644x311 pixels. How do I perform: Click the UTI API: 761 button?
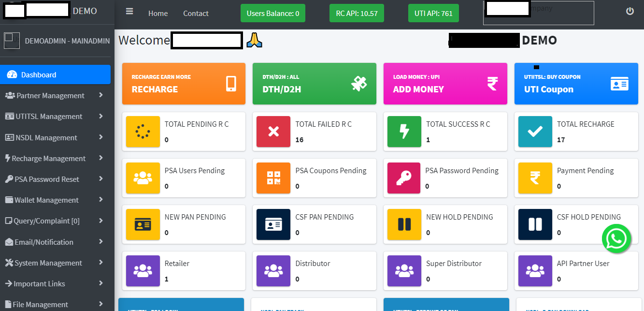click(433, 13)
